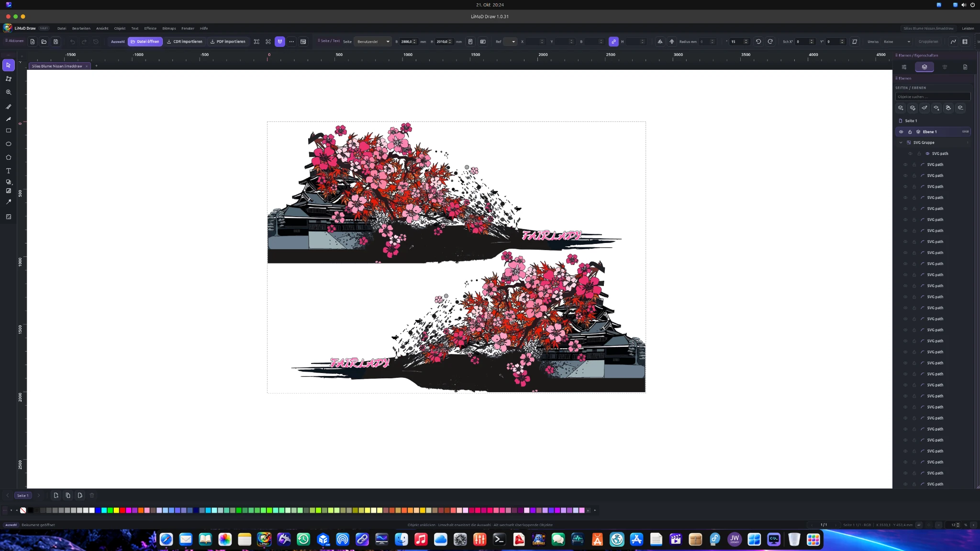Open the Aktionen toolbar menu
This screenshot has height=551, width=980.
point(14,41)
